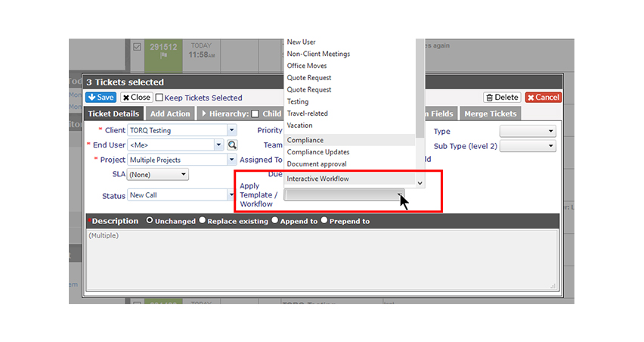
Task: Switch to the Add Action tab
Action: 170,113
